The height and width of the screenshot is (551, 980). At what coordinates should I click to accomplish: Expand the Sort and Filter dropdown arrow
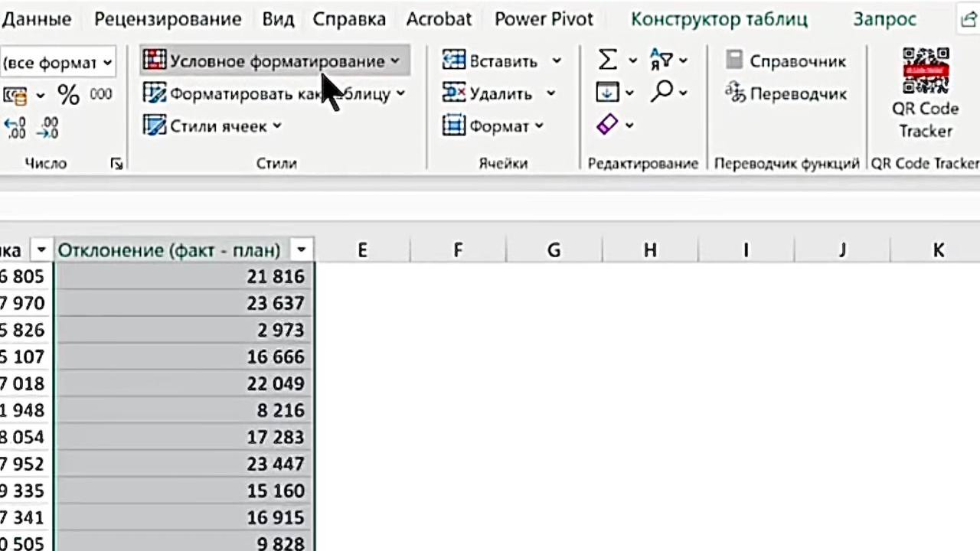click(683, 60)
